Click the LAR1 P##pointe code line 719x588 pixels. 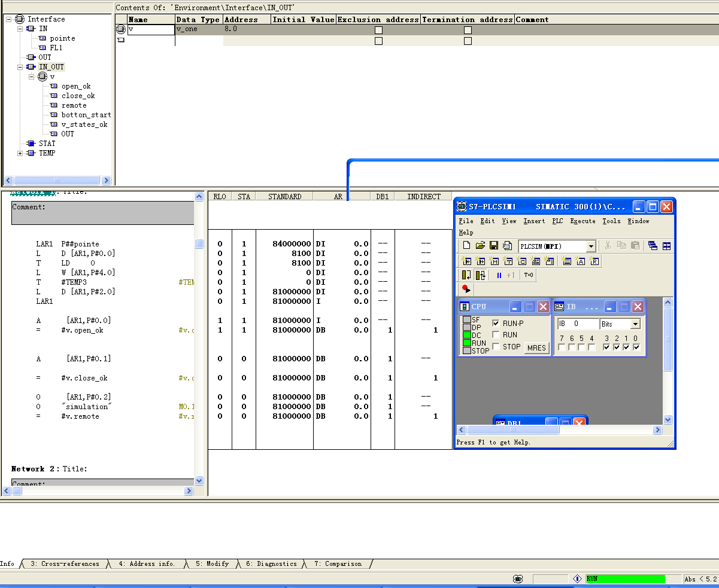pyautogui.click(x=68, y=244)
